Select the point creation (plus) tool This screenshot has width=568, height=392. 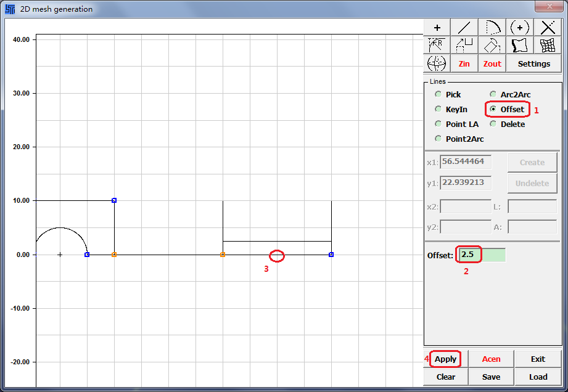click(x=437, y=28)
